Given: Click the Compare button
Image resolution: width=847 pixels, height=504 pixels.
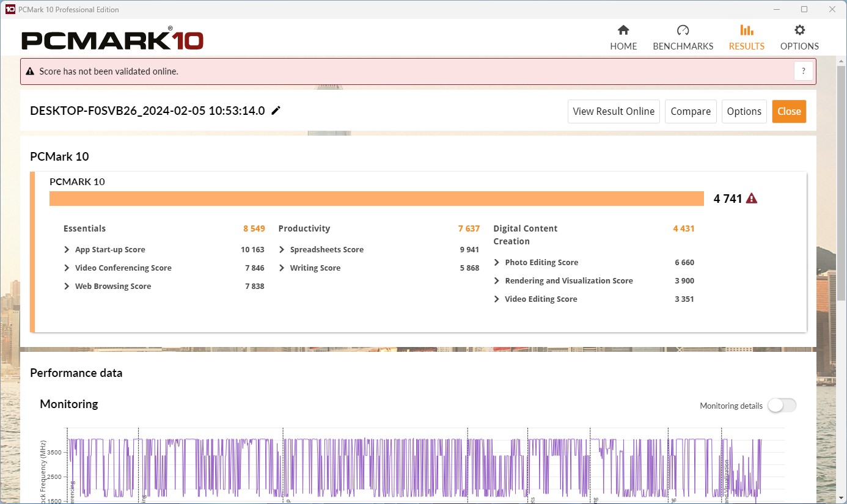Looking at the screenshot, I should [x=691, y=111].
